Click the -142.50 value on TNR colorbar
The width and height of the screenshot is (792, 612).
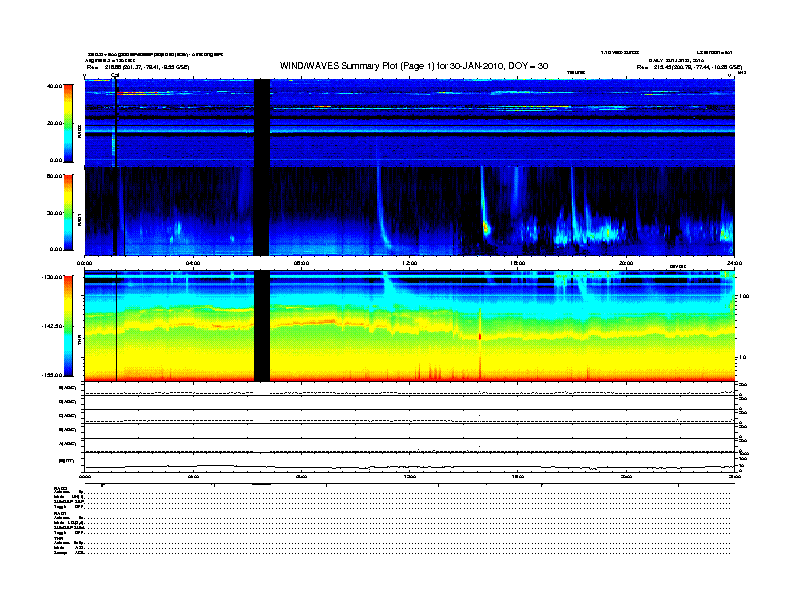(52, 326)
